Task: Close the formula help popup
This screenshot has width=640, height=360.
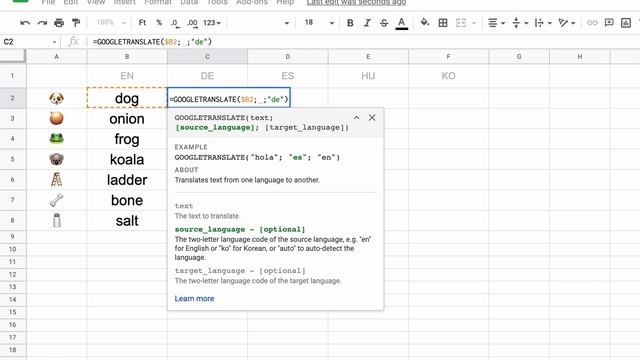Action: click(x=372, y=118)
